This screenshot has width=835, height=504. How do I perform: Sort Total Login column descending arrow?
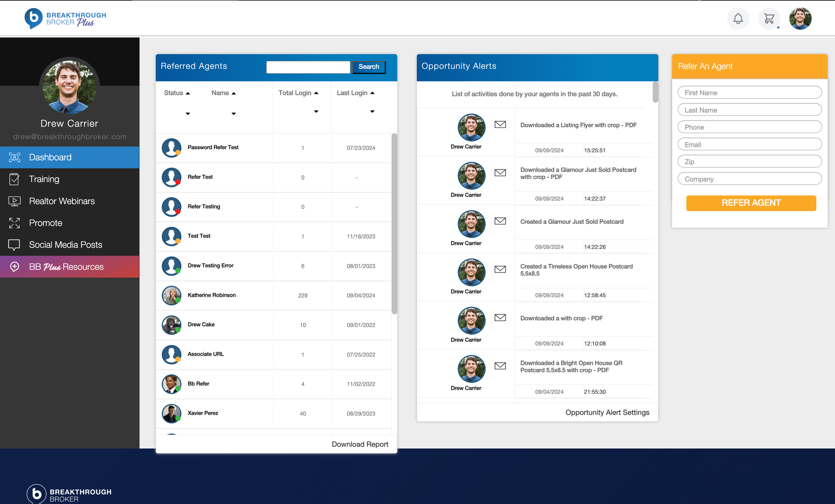tap(316, 112)
